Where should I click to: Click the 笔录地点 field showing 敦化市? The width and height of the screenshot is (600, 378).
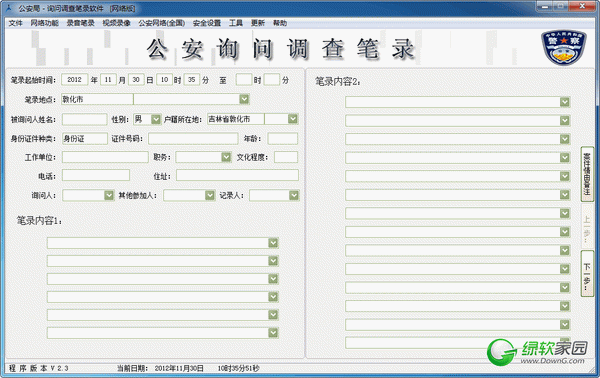point(97,99)
